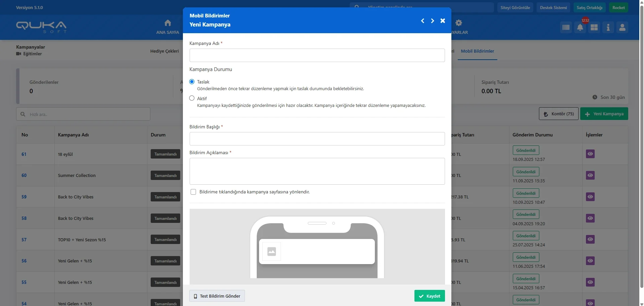Viewport: 644px width, 306px height.
Task: Click the Bildirim Açıklaması text area
Action: [x=317, y=171]
